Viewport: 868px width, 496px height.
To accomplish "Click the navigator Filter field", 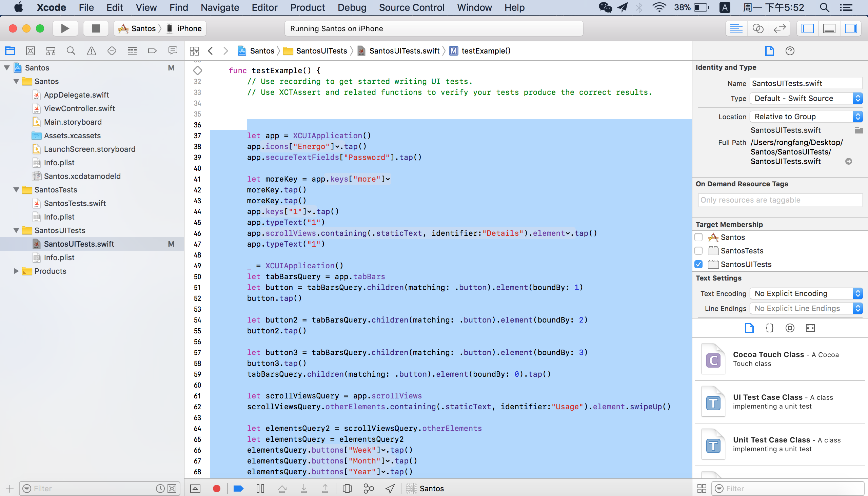I will [92, 489].
